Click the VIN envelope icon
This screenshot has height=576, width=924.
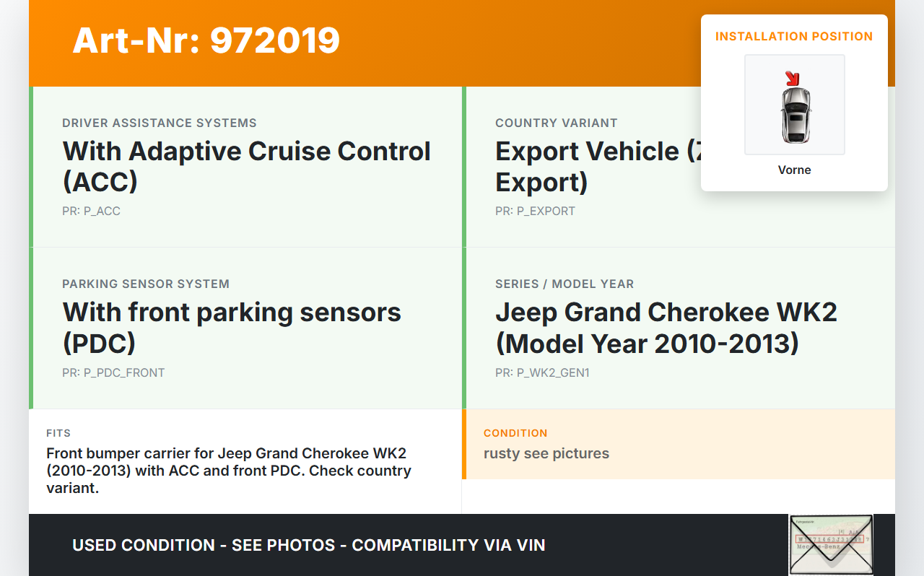830,545
